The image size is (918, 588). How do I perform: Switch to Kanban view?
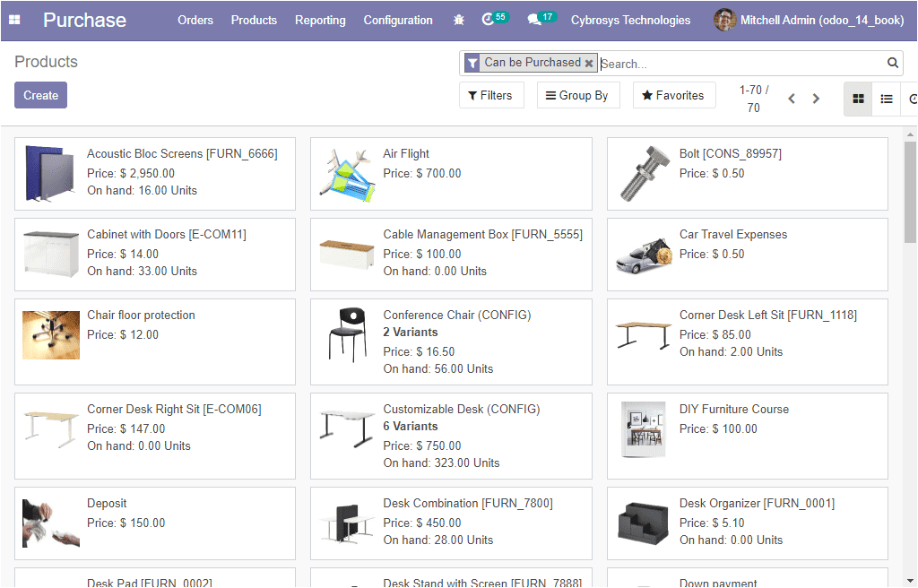858,99
